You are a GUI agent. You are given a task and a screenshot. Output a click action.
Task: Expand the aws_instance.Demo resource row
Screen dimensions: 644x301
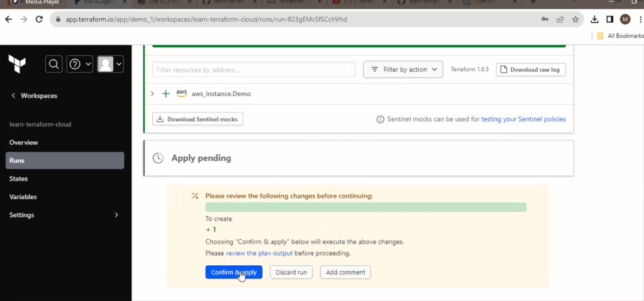pos(152,94)
